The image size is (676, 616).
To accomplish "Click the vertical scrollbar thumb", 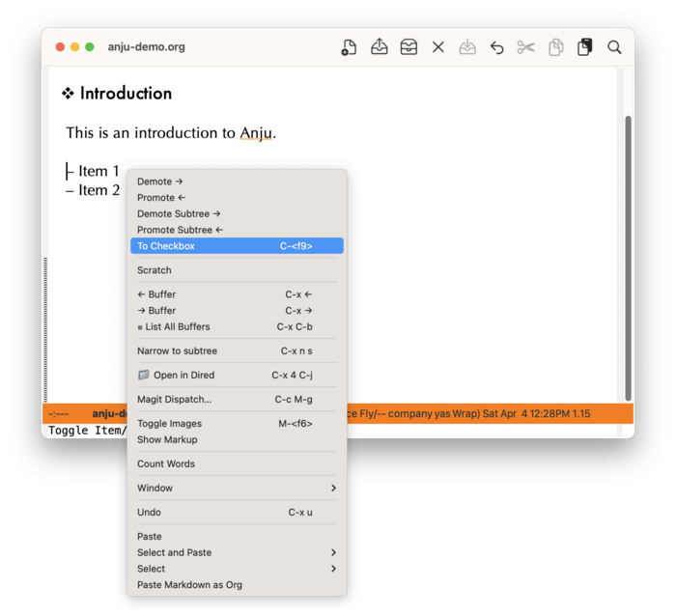I will (628, 258).
